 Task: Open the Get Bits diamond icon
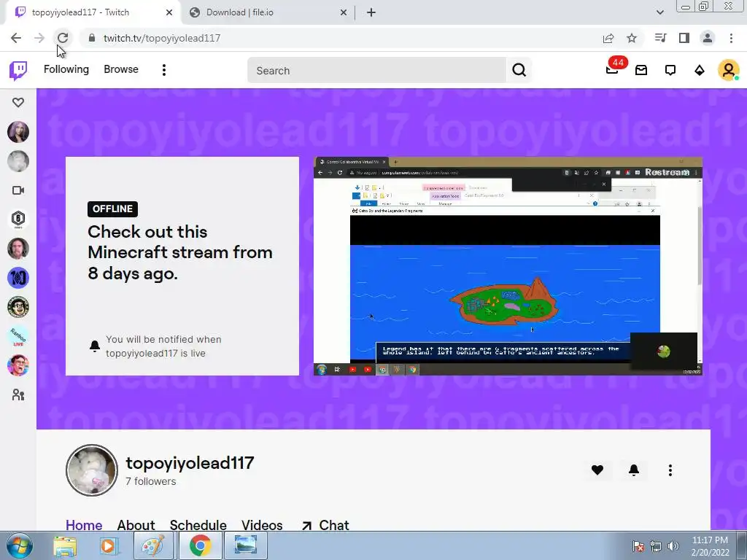pos(700,71)
